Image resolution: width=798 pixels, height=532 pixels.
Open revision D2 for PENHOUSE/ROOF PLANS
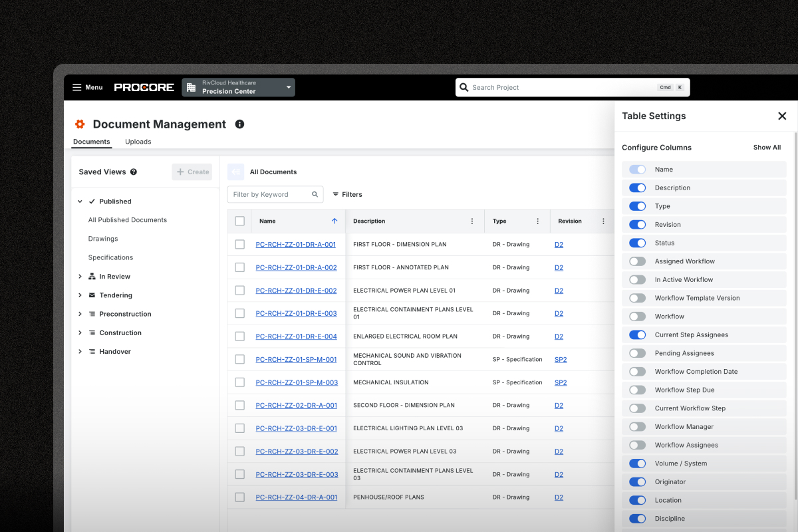[559, 497]
